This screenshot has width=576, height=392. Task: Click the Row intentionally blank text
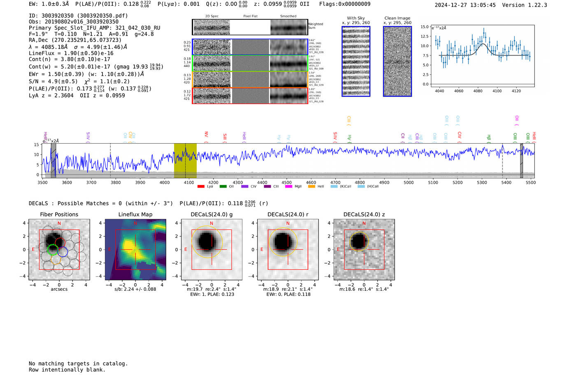click(x=67, y=370)
